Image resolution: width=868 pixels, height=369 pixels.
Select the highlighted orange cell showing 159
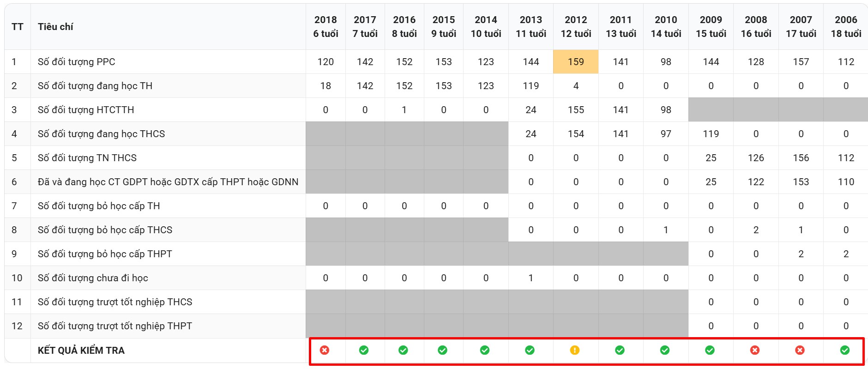pyautogui.click(x=576, y=62)
